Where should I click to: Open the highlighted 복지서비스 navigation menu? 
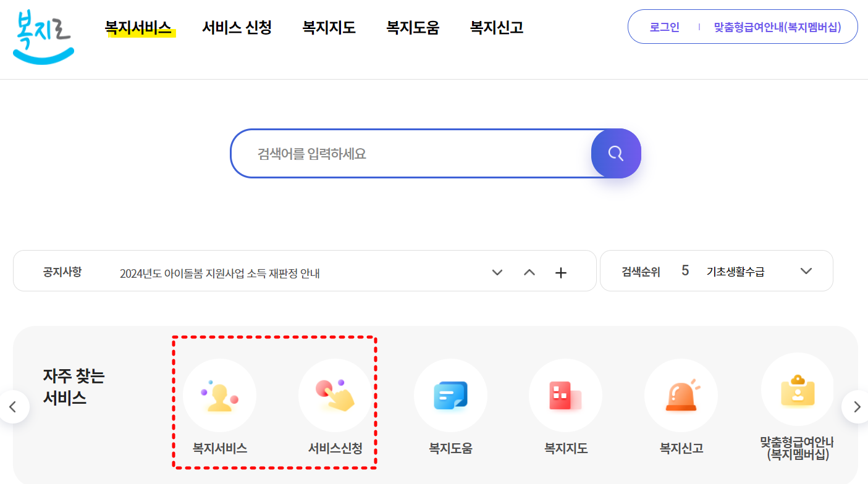coord(140,27)
